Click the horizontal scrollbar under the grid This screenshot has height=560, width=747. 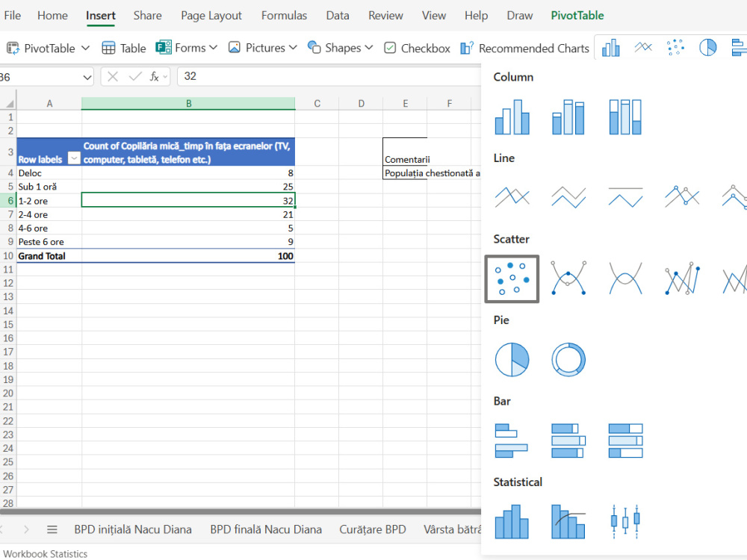tap(241, 512)
